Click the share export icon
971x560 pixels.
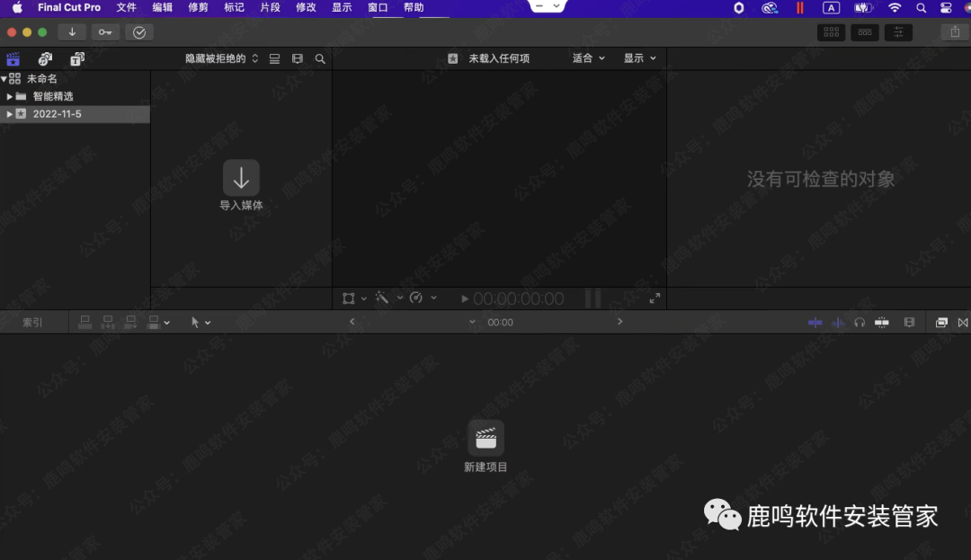coord(955,32)
